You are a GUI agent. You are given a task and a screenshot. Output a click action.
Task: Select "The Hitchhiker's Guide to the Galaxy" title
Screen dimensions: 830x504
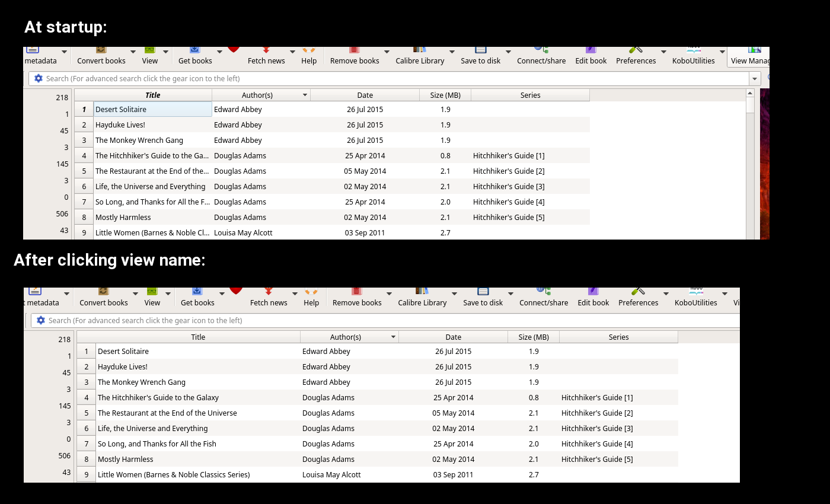point(158,397)
